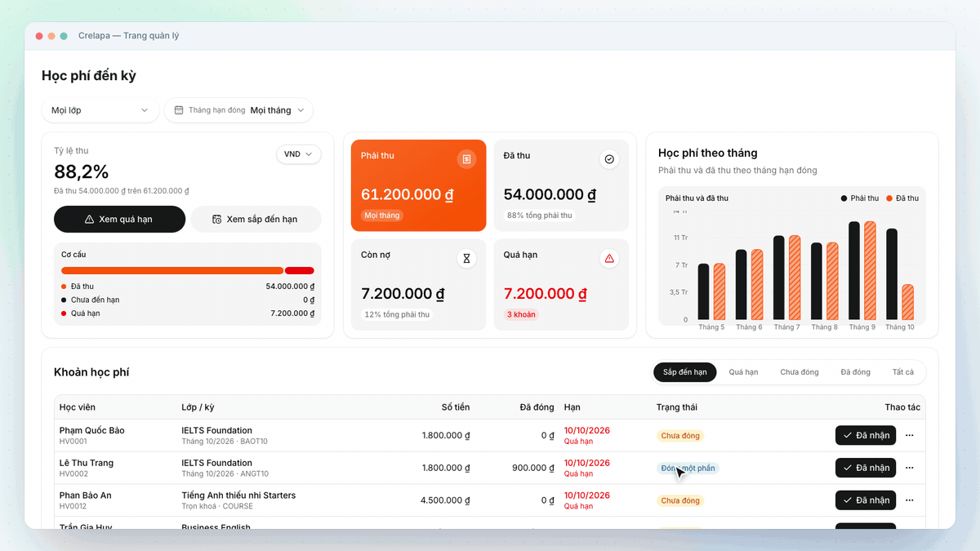Screen dimensions: 980x551
Task: Click the receipt icon on Phải thu card
Action: click(x=466, y=159)
